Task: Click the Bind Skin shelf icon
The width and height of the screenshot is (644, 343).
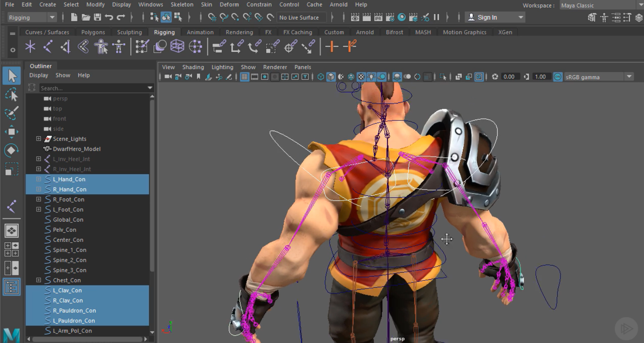Action: pyautogui.click(x=83, y=47)
